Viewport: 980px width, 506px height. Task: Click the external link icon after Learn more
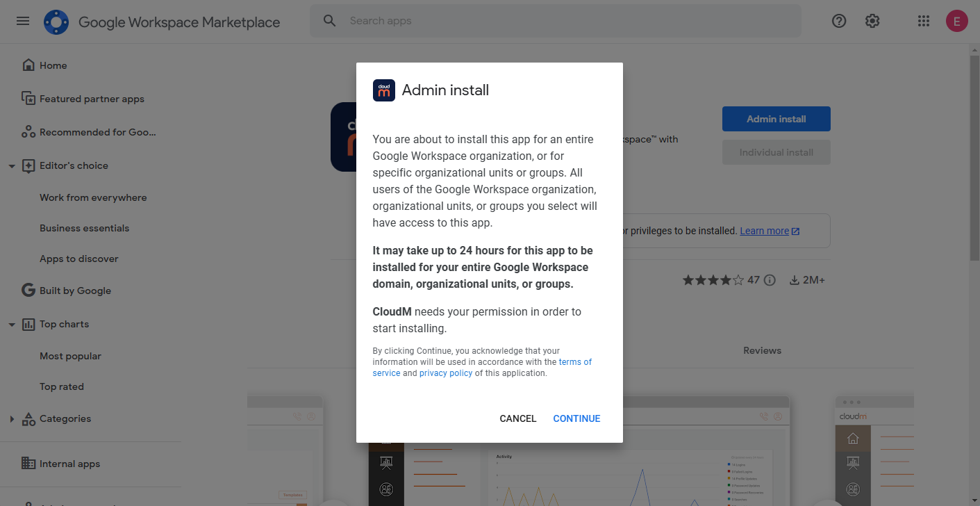[796, 231]
